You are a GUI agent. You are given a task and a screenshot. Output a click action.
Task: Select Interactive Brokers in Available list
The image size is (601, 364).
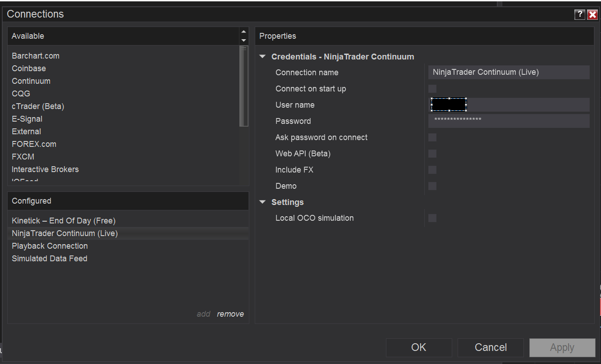coord(45,169)
